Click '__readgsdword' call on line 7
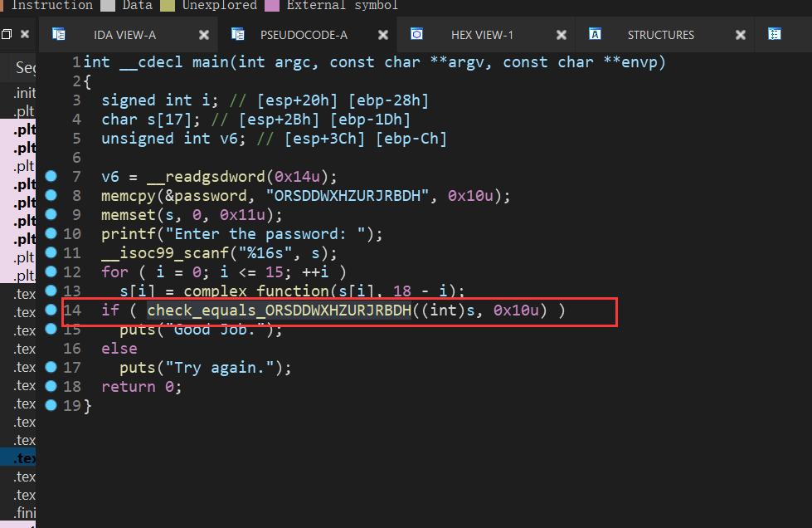 click(x=206, y=177)
